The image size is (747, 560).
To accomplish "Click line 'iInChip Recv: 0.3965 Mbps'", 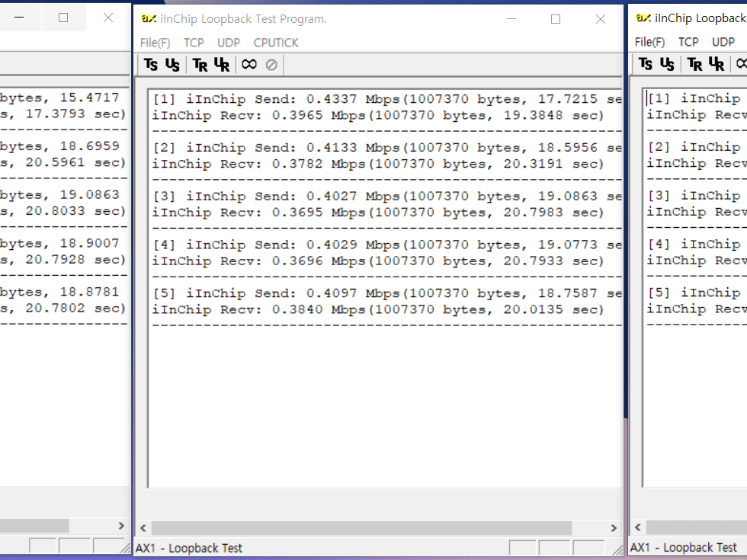I will [378, 115].
